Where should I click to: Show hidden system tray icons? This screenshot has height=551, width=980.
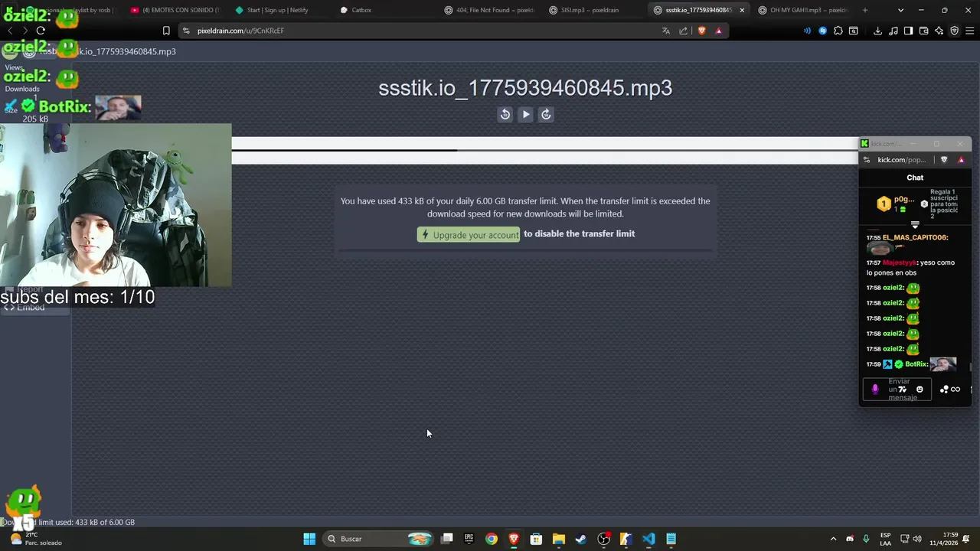(x=833, y=539)
